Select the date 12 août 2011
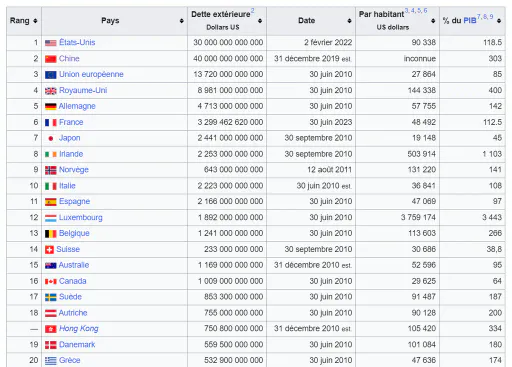 [x=329, y=170]
